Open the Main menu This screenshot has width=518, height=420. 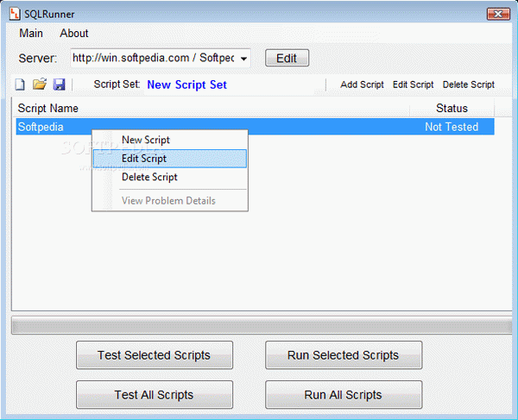click(x=31, y=34)
